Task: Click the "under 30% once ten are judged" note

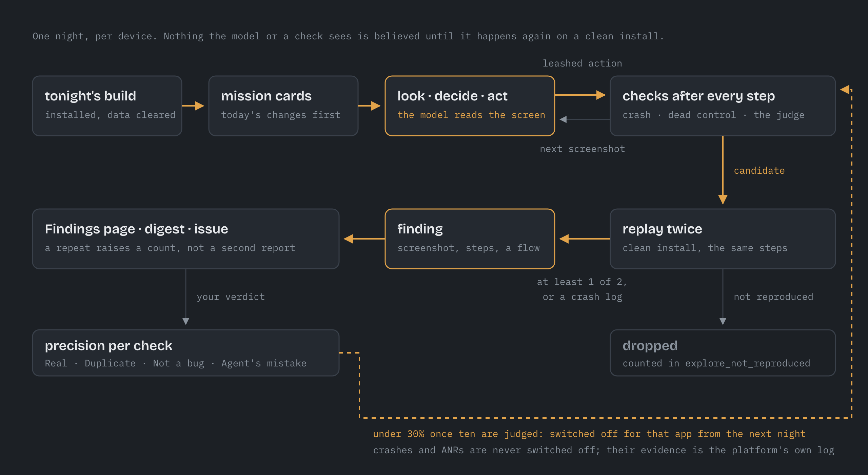Action: [589, 434]
